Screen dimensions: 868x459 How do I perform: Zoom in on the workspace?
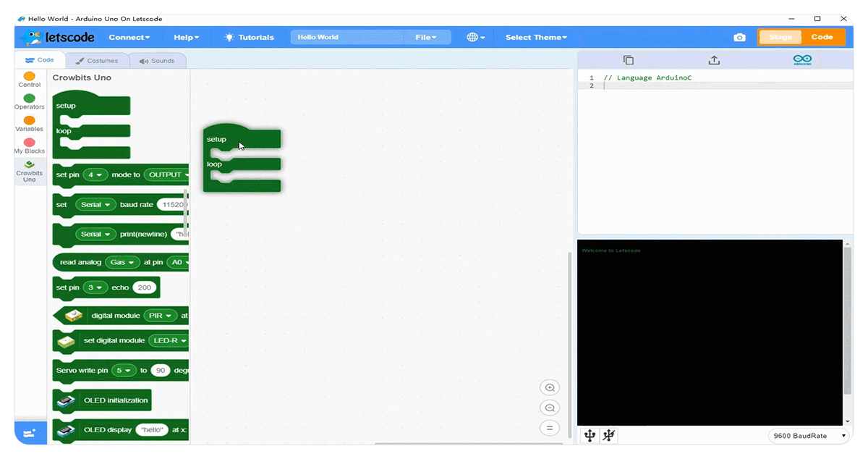(550, 388)
